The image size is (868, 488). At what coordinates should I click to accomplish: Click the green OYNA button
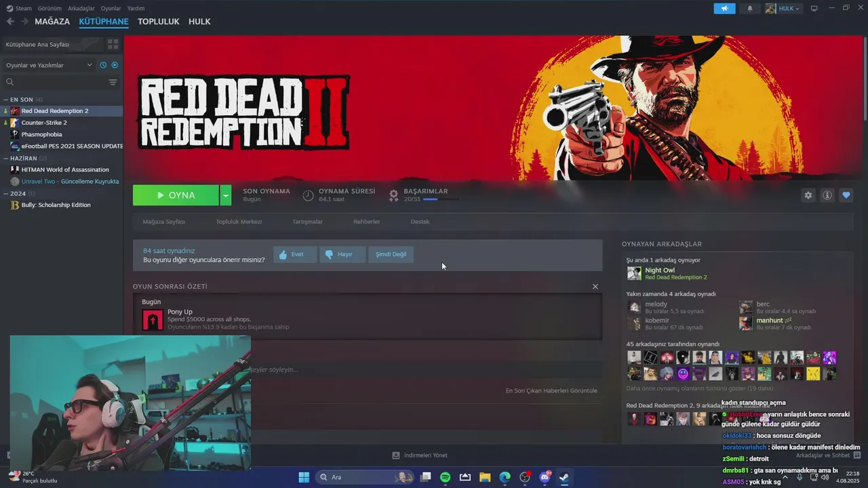[176, 195]
